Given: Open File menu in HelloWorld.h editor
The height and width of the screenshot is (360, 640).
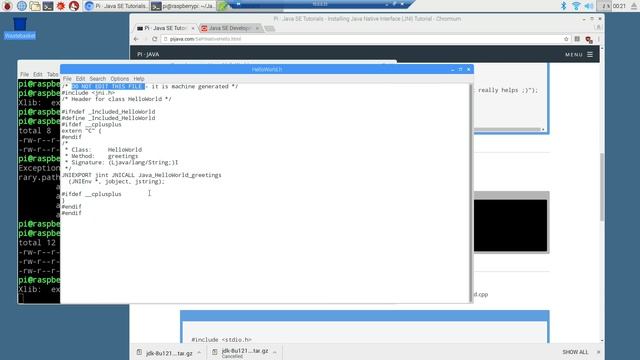Looking at the screenshot, I should [67, 79].
